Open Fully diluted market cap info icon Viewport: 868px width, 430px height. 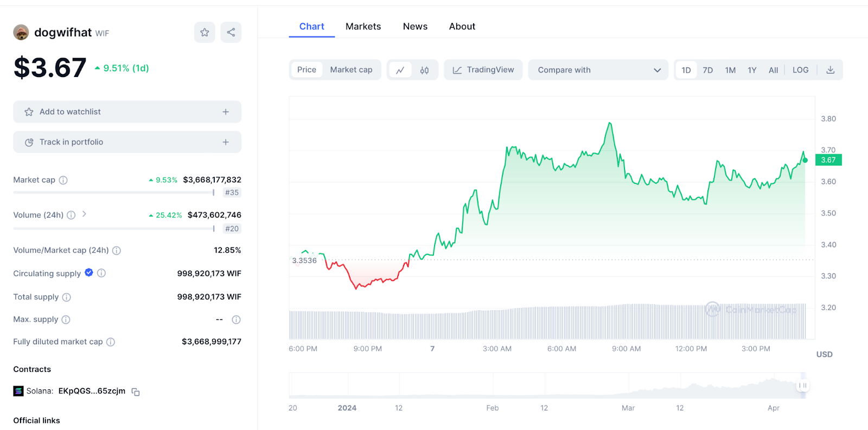coord(111,342)
